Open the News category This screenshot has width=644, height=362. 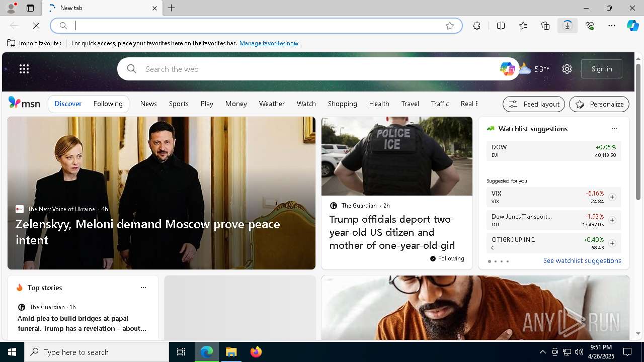pos(148,104)
